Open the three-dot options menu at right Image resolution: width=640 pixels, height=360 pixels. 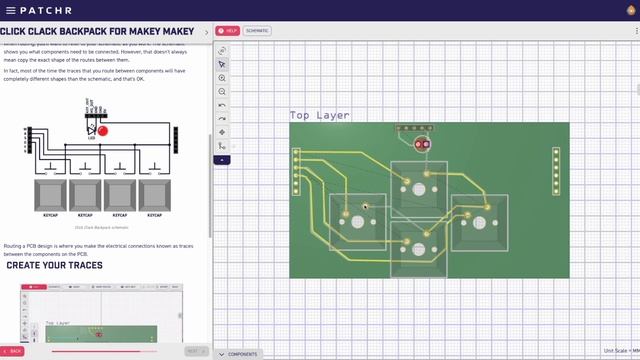[636, 31]
